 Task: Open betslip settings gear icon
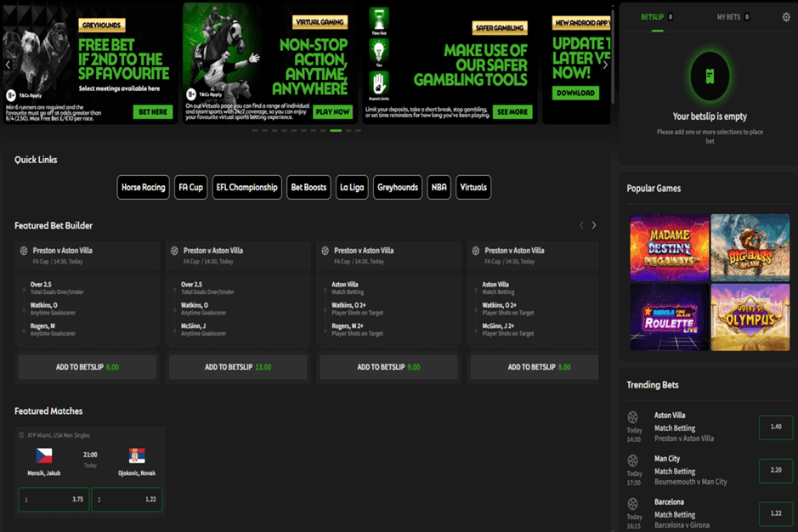click(x=785, y=17)
